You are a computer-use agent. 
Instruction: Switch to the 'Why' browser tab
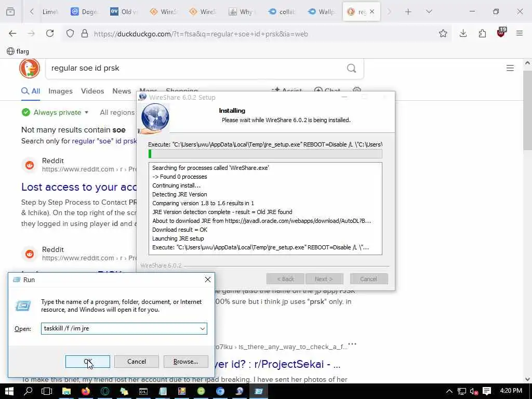242,11
